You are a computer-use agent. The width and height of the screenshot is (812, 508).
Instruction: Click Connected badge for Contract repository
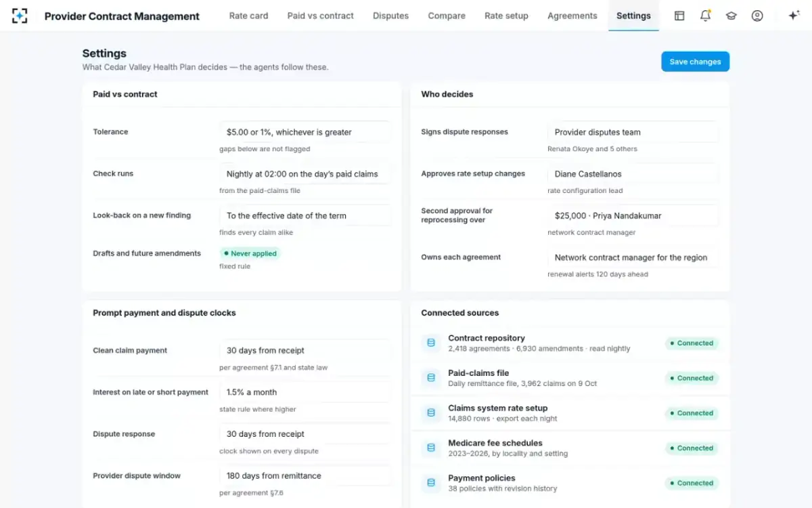[692, 343]
